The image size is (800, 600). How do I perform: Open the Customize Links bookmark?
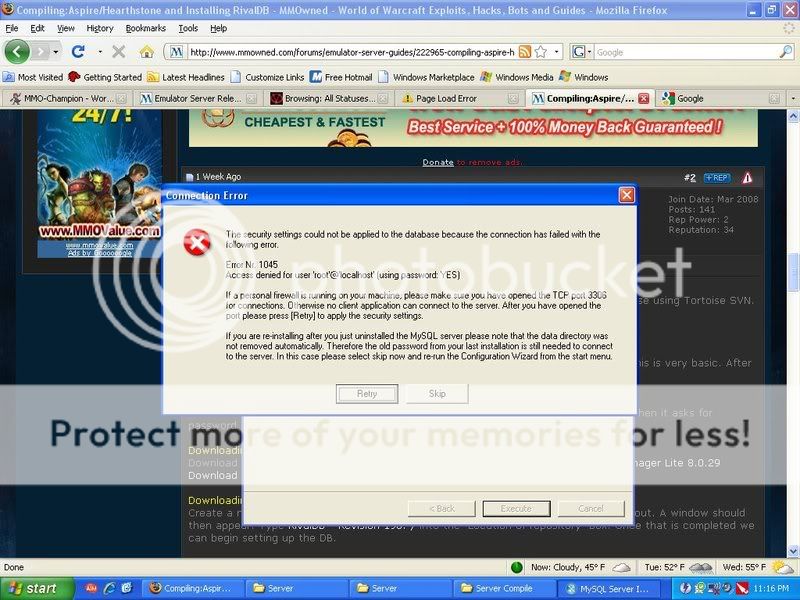coord(267,77)
